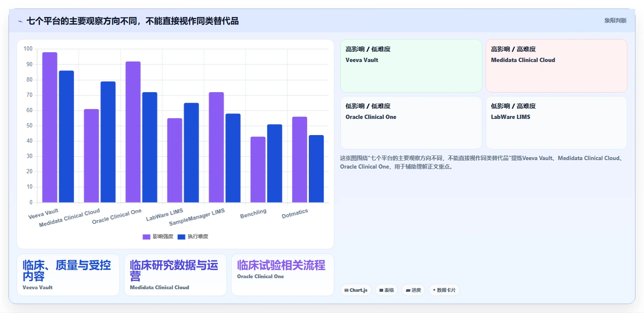This screenshot has height=313, width=644.
Task: Click LabWare LIMS blue 执行难度 bar
Action: click(x=191, y=153)
